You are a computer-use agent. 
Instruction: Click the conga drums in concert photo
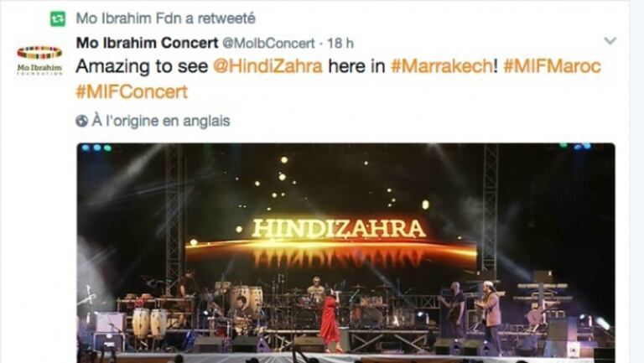coord(149,323)
